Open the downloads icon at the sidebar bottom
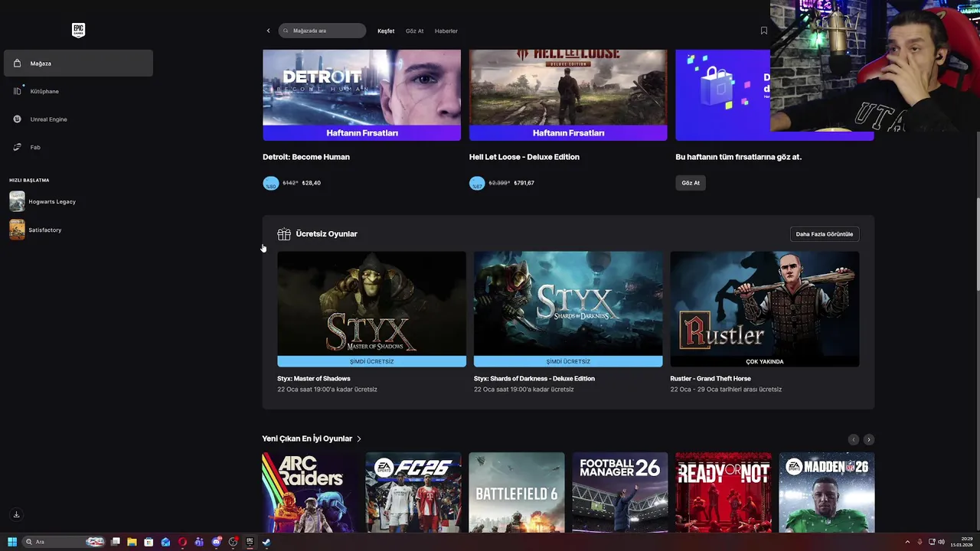This screenshot has width=980, height=551. (x=16, y=514)
